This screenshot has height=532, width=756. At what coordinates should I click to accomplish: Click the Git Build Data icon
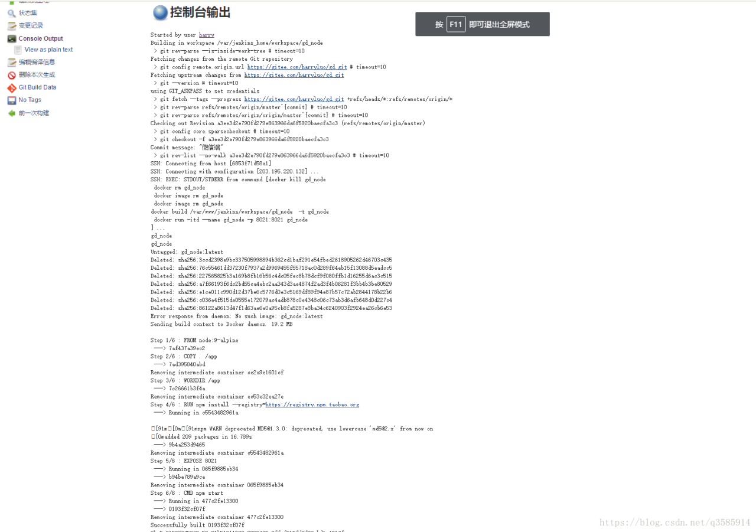[x=12, y=87]
